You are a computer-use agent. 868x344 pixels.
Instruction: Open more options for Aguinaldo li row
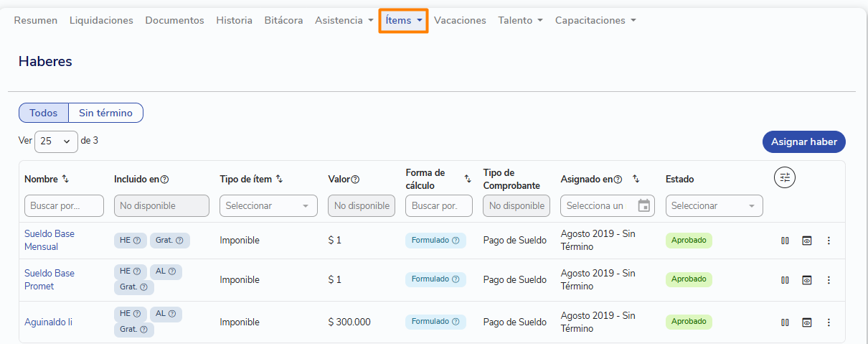tap(829, 322)
